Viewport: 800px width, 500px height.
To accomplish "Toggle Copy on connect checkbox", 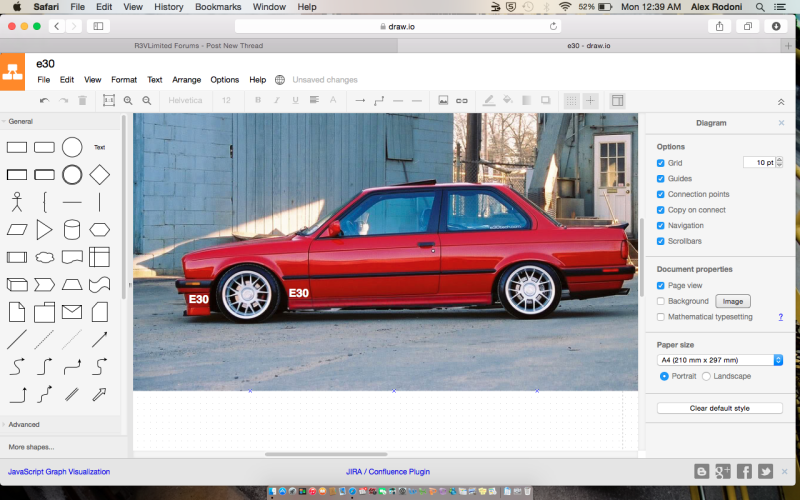I will point(661,210).
